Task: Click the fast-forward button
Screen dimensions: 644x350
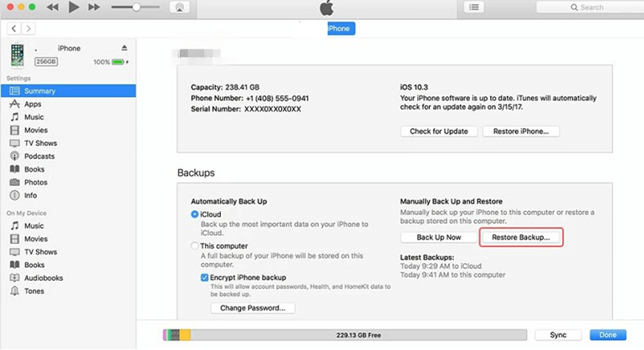Action: (x=94, y=7)
